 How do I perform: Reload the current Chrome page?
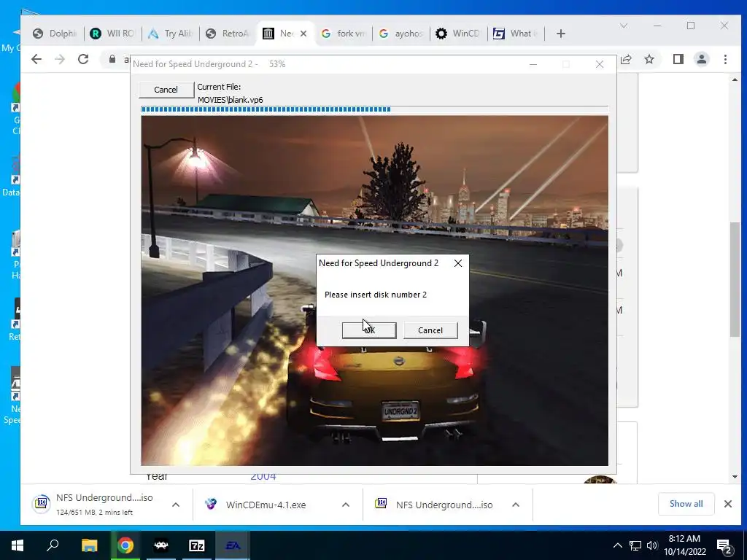tap(83, 59)
